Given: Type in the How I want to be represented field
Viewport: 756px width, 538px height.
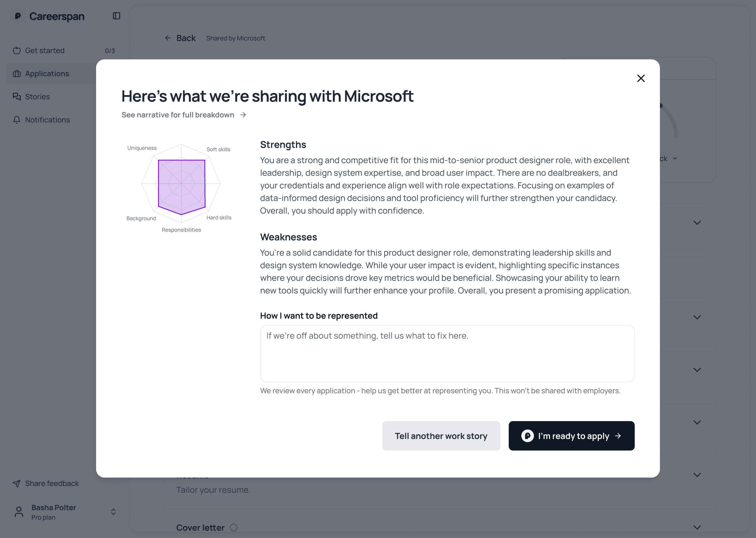Looking at the screenshot, I should (x=447, y=354).
